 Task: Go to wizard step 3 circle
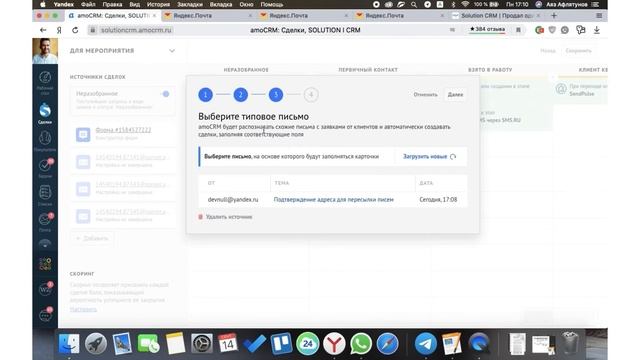coord(276,95)
